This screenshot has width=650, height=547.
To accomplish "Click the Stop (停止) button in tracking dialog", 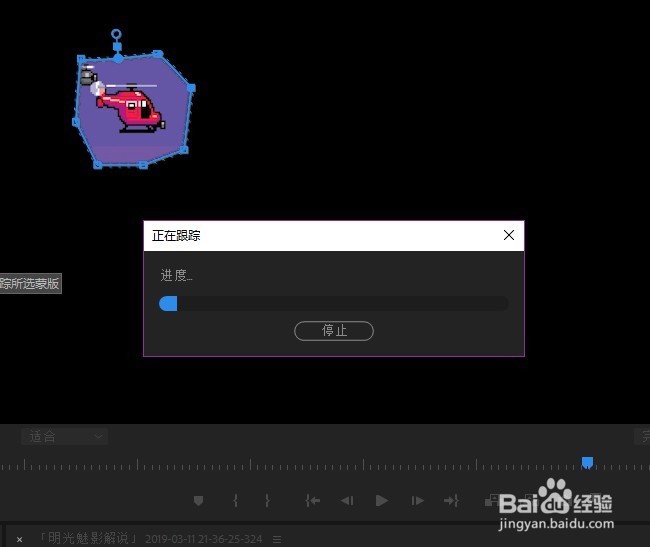I will [x=334, y=331].
